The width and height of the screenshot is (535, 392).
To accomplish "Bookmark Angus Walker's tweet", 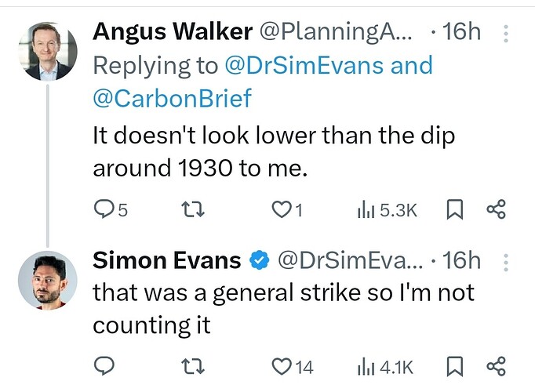I will click(455, 209).
